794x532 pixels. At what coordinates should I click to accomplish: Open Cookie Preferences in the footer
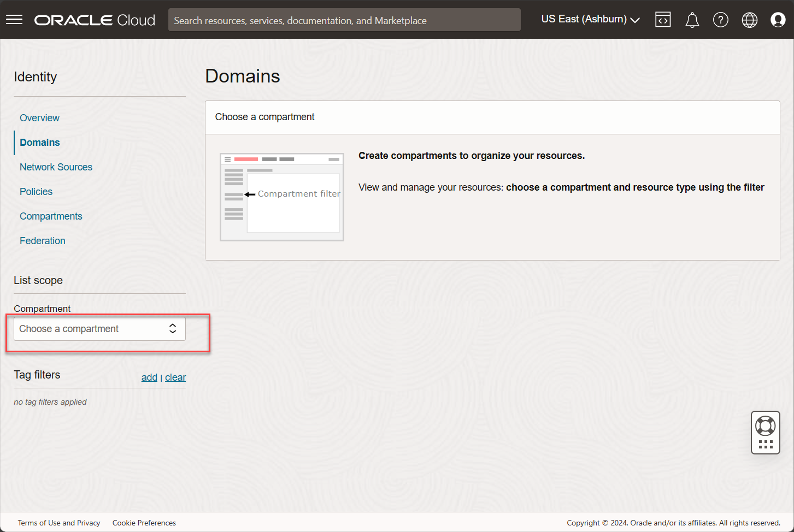[144, 523]
